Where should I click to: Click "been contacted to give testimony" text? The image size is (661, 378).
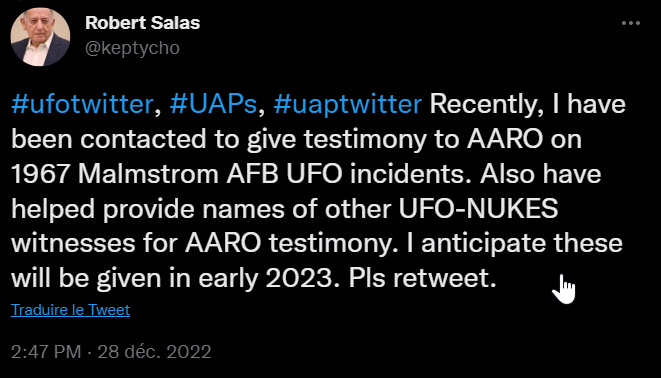tap(219, 140)
